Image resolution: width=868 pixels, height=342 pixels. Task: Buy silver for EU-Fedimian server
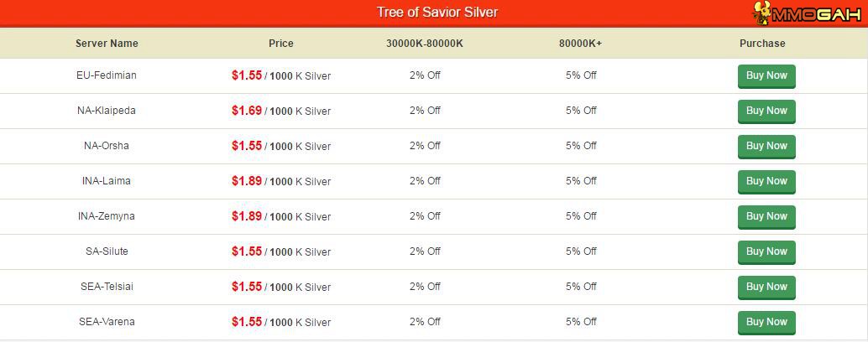pos(766,76)
